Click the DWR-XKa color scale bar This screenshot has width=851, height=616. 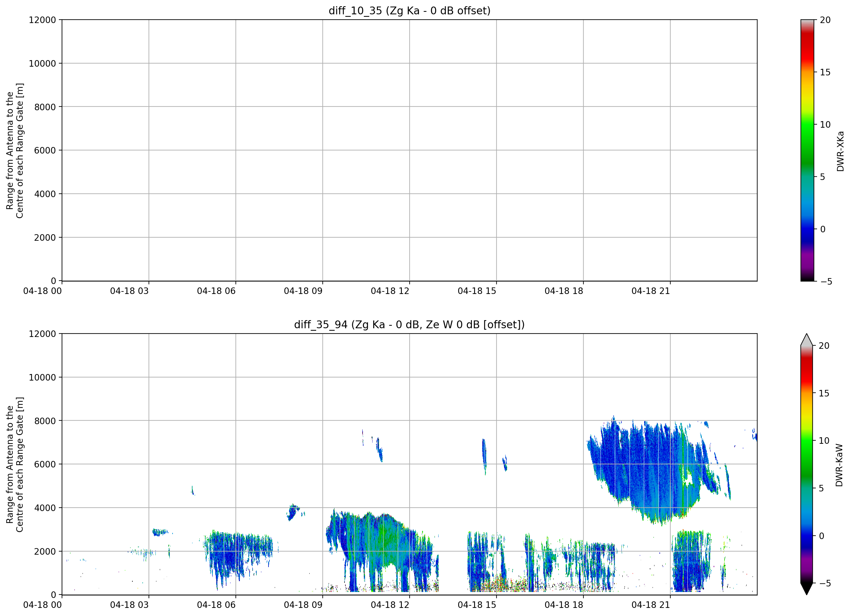(x=807, y=150)
